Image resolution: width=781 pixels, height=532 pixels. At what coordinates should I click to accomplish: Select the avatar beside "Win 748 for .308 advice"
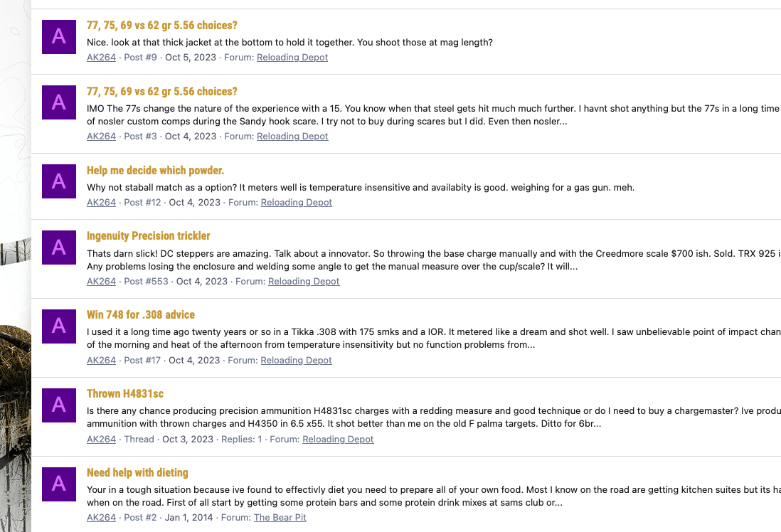[x=59, y=326]
